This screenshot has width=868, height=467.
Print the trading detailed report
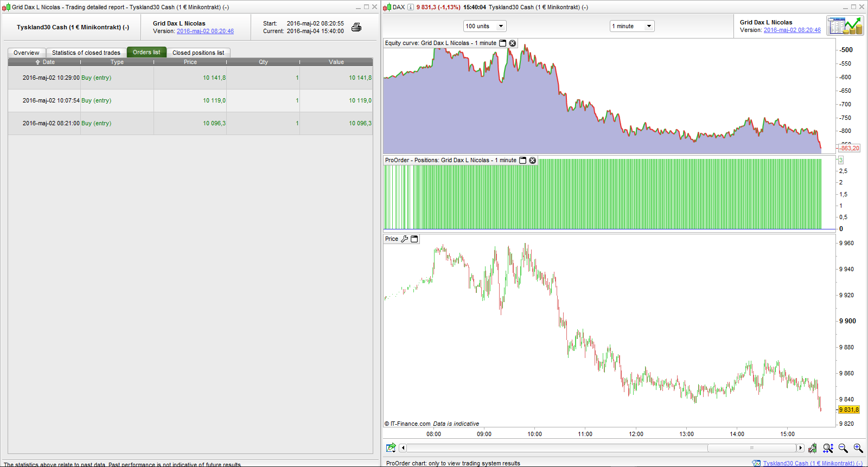click(356, 27)
